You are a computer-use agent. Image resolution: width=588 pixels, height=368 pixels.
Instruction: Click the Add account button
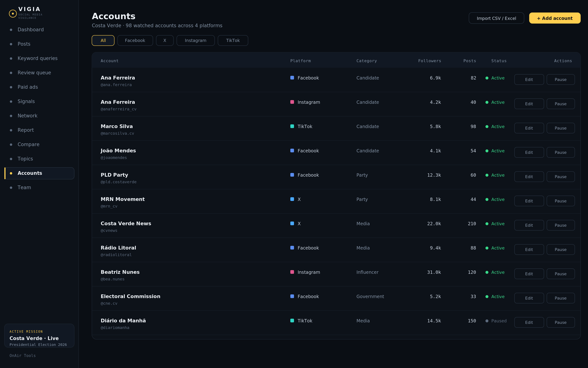point(555,18)
